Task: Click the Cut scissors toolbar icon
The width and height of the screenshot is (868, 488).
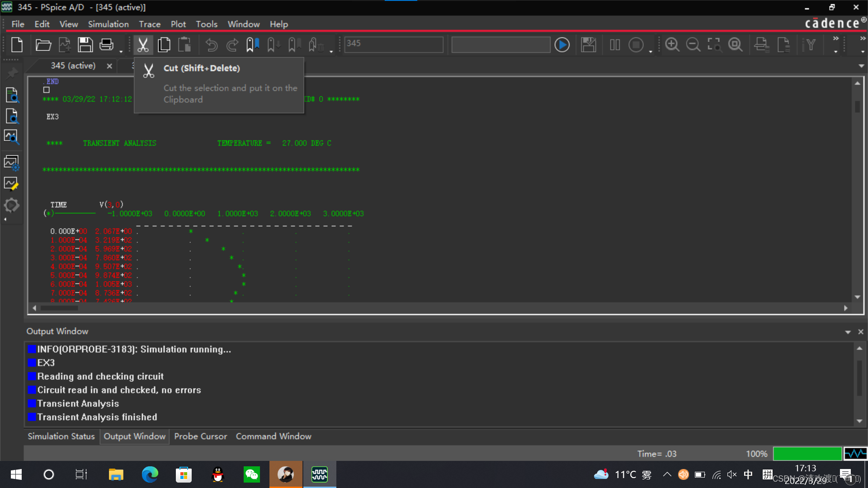Action: pos(142,45)
